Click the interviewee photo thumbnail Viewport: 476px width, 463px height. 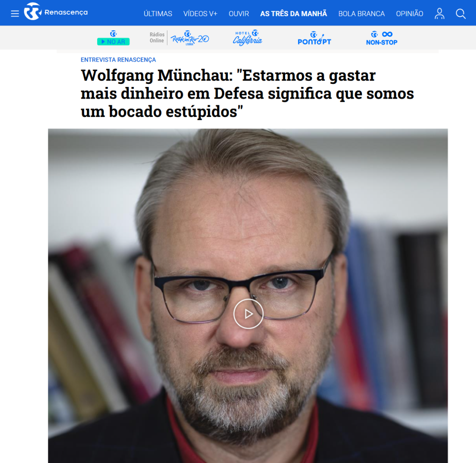tap(248, 296)
